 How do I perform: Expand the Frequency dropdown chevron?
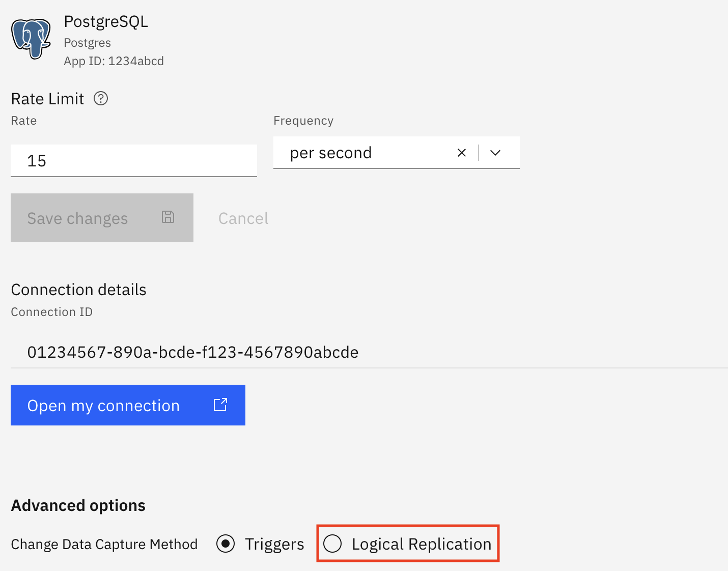click(x=495, y=153)
